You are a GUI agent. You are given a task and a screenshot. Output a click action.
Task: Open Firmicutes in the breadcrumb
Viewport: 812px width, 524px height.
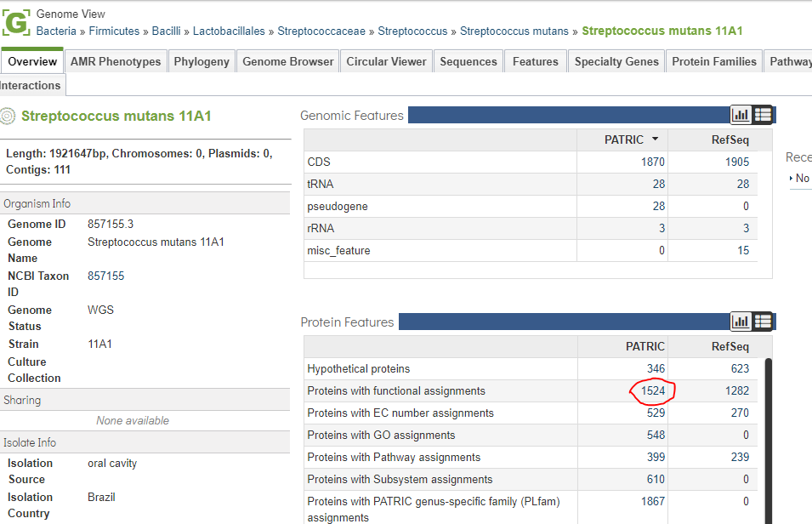coord(114,31)
